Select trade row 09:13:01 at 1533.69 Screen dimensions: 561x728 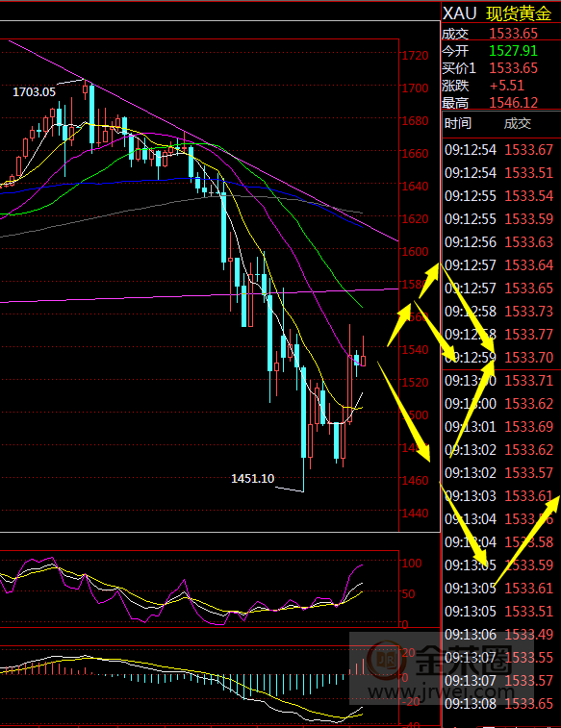(x=499, y=426)
